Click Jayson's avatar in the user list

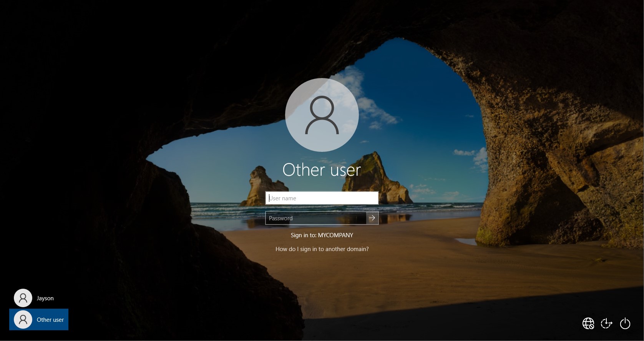[23, 298]
